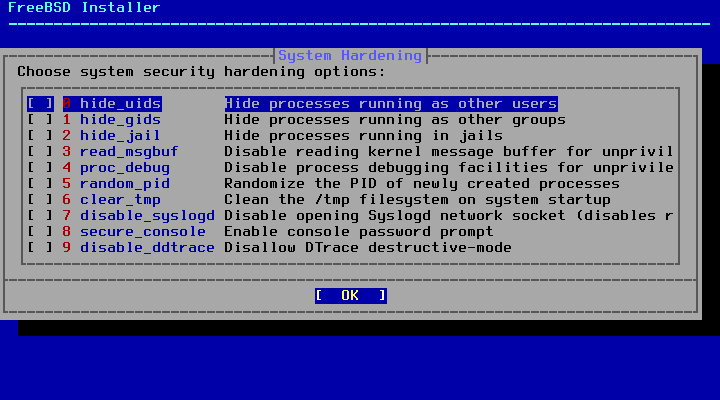
Task: Check the hide_jail option box
Action: [40, 136]
